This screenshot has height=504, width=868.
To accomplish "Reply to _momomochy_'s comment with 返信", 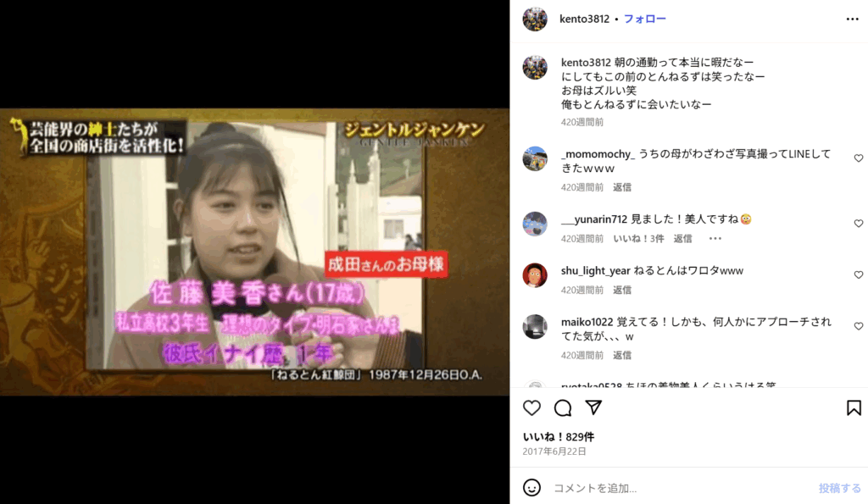I will [621, 187].
